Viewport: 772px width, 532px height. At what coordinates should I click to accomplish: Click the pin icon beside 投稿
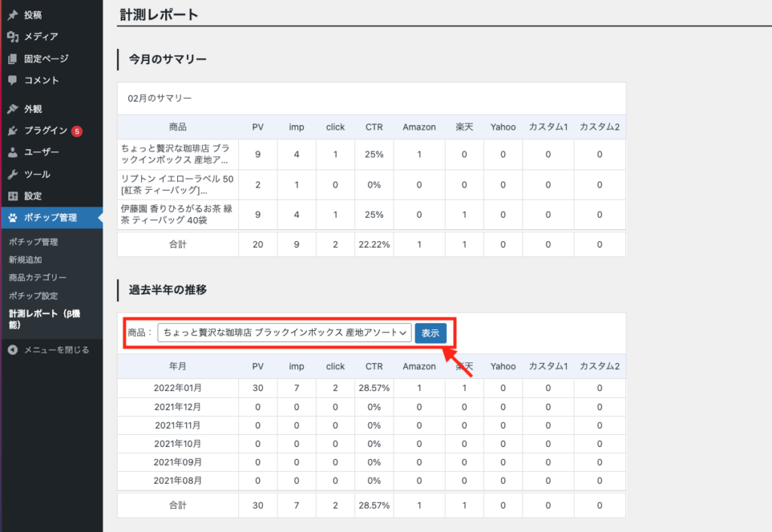13,15
